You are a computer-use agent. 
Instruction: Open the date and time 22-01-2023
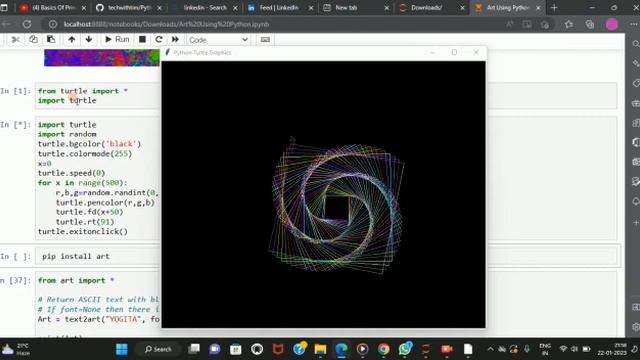(x=612, y=349)
